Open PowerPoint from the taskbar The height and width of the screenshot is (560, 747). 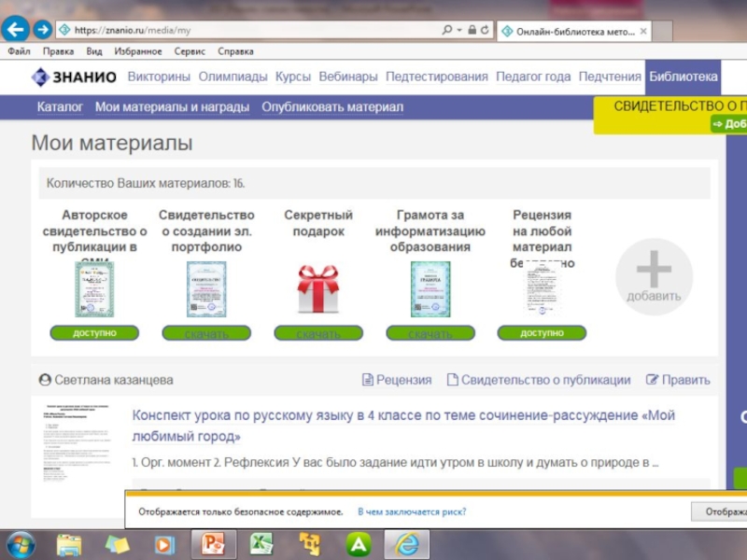pyautogui.click(x=213, y=544)
